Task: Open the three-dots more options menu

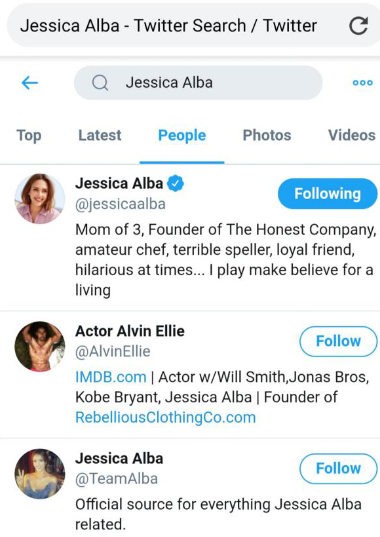Action: tap(363, 83)
